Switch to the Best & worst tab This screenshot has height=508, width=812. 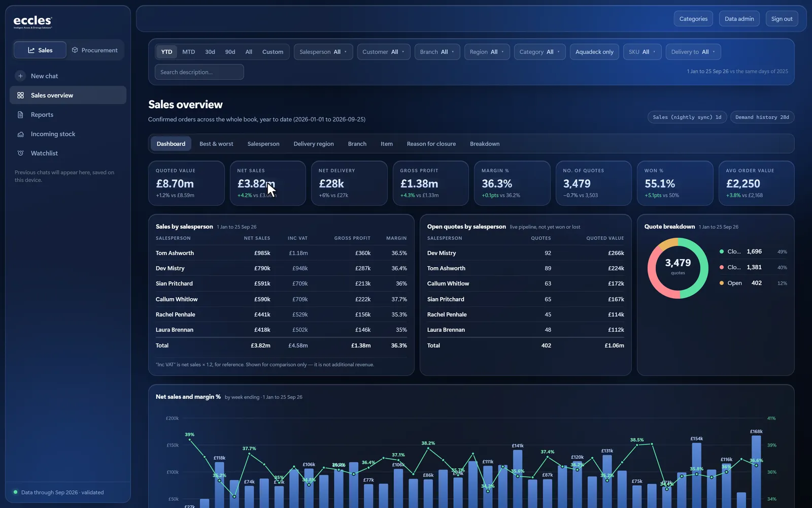point(216,144)
